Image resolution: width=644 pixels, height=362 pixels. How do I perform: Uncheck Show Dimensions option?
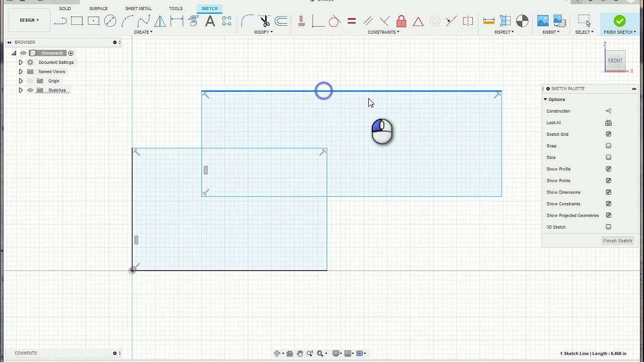(x=608, y=192)
